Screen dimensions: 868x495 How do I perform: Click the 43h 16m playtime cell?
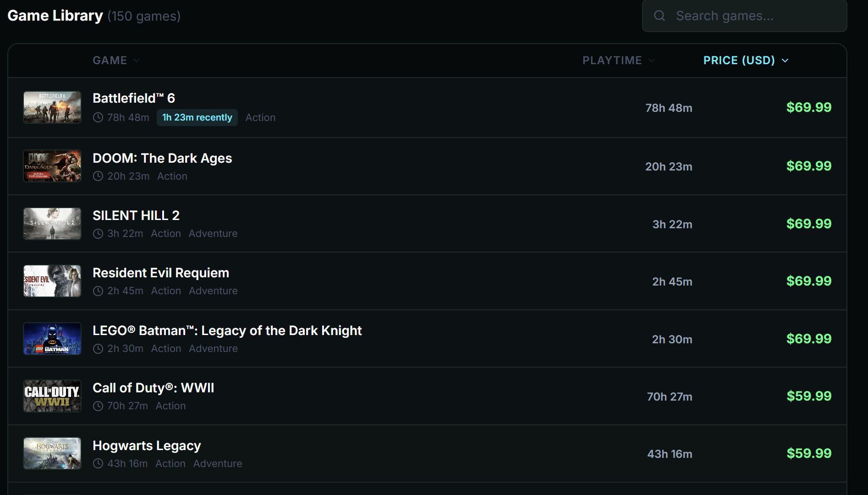670,454
